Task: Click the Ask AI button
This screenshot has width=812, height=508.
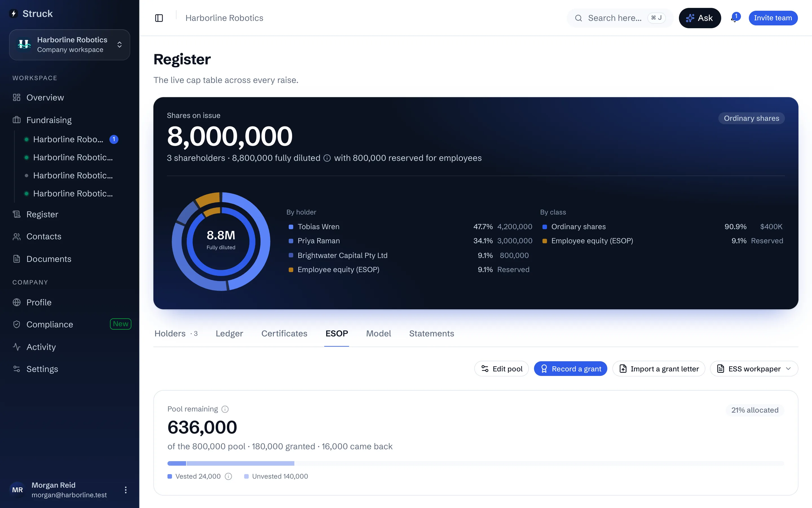Action: [x=700, y=18]
